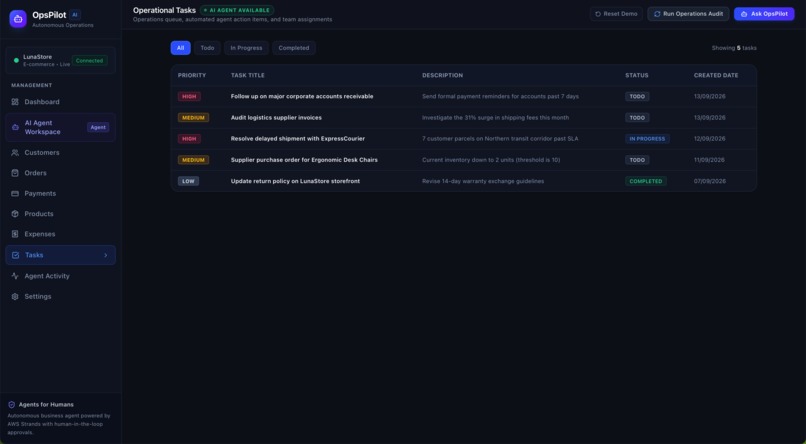Open the Dashboard page

tap(61, 102)
